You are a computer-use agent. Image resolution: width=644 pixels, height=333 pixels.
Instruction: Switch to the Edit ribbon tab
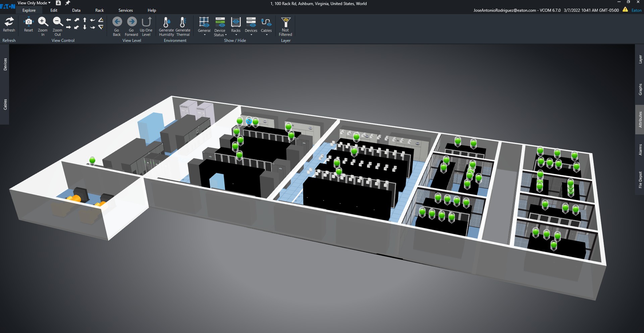click(54, 10)
